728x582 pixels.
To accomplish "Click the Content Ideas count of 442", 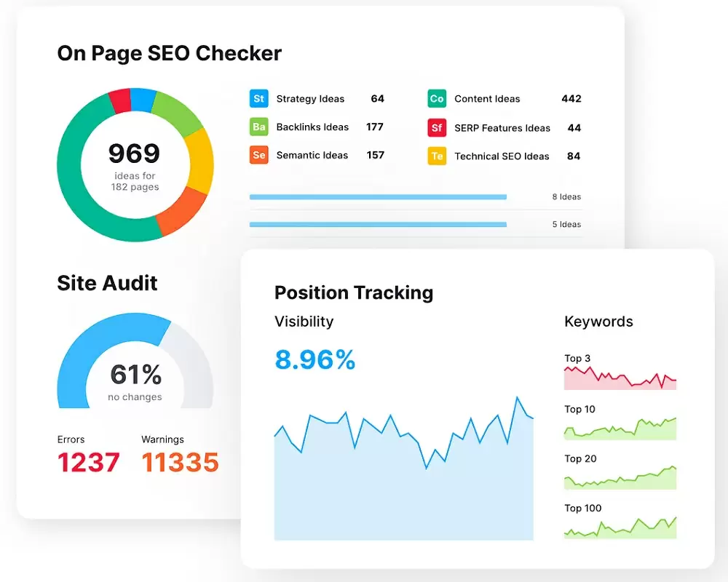I will 571,98.
